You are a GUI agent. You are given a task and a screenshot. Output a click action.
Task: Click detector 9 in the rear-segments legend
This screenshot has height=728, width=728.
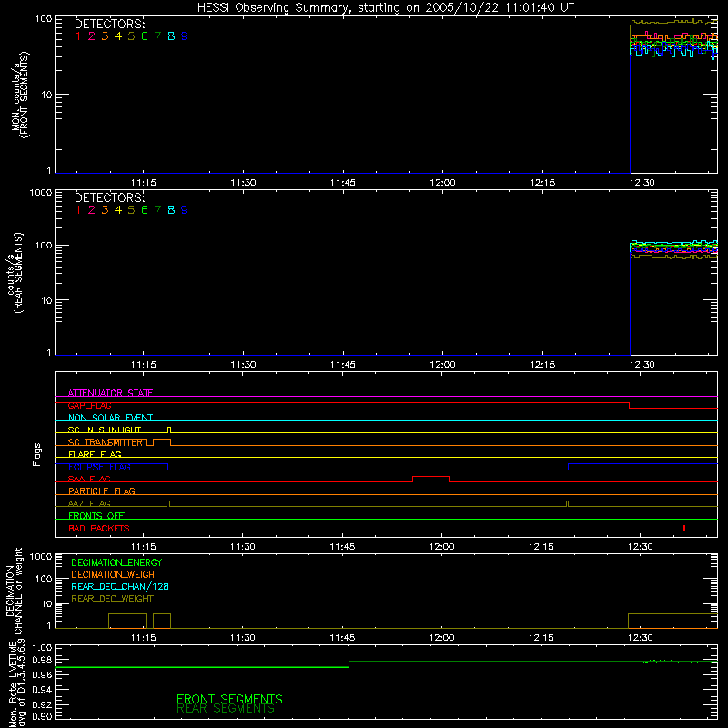tap(185, 210)
